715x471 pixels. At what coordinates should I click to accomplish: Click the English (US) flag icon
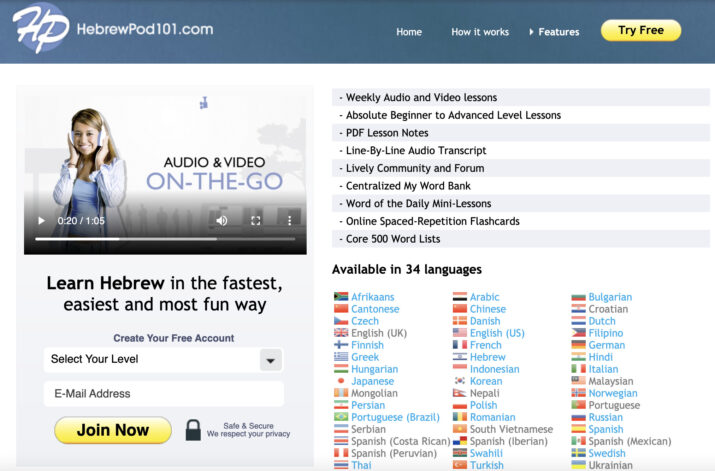(x=460, y=333)
